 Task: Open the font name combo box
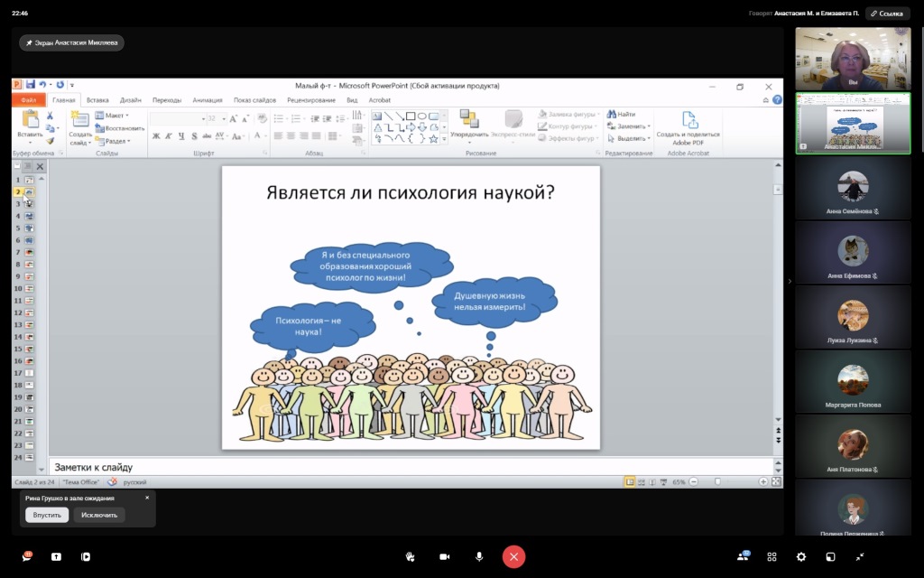pos(178,118)
